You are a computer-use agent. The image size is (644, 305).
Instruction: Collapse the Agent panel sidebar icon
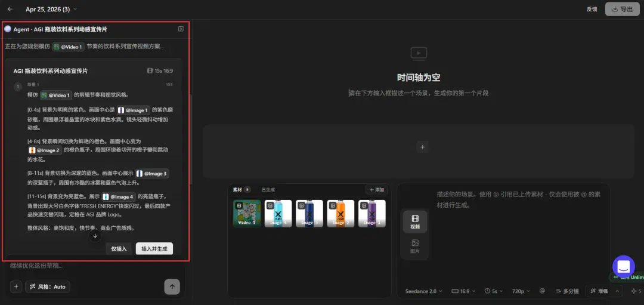click(x=181, y=29)
